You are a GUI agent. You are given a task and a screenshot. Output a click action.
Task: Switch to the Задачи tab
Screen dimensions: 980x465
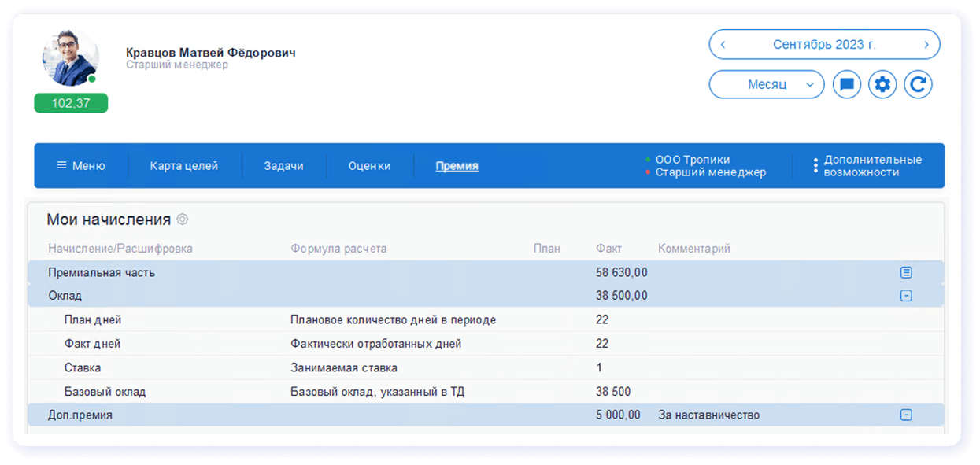point(284,165)
